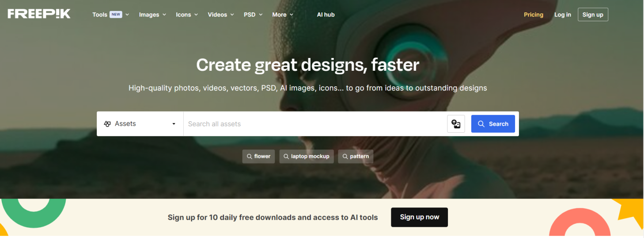Open the Videos dropdown
Viewport: 644px width, 238px height.
221,15
